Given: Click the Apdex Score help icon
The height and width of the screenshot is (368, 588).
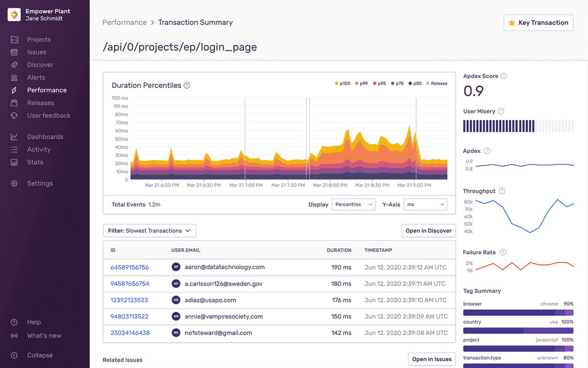Looking at the screenshot, I should (504, 76).
